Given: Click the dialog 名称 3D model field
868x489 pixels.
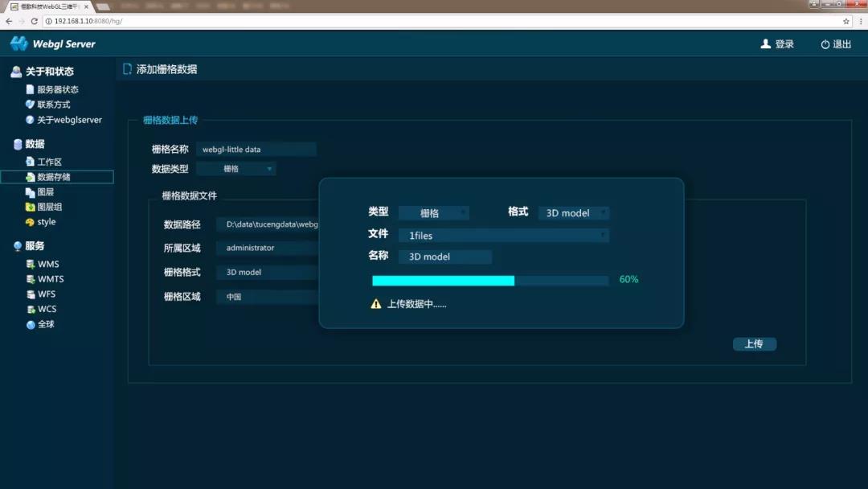Looking at the screenshot, I should tap(445, 257).
